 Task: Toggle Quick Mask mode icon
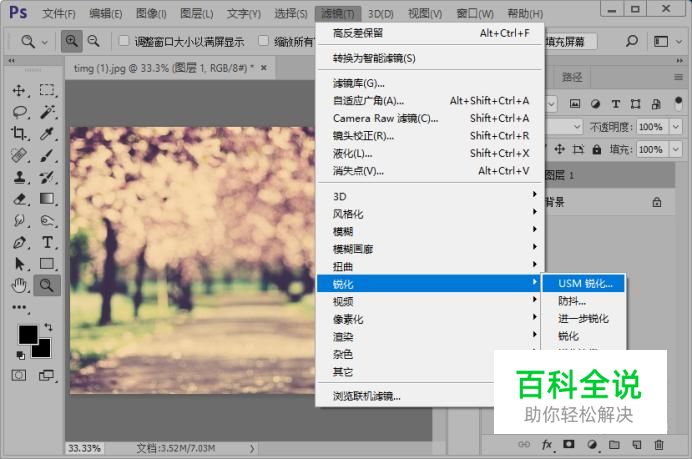[19, 376]
